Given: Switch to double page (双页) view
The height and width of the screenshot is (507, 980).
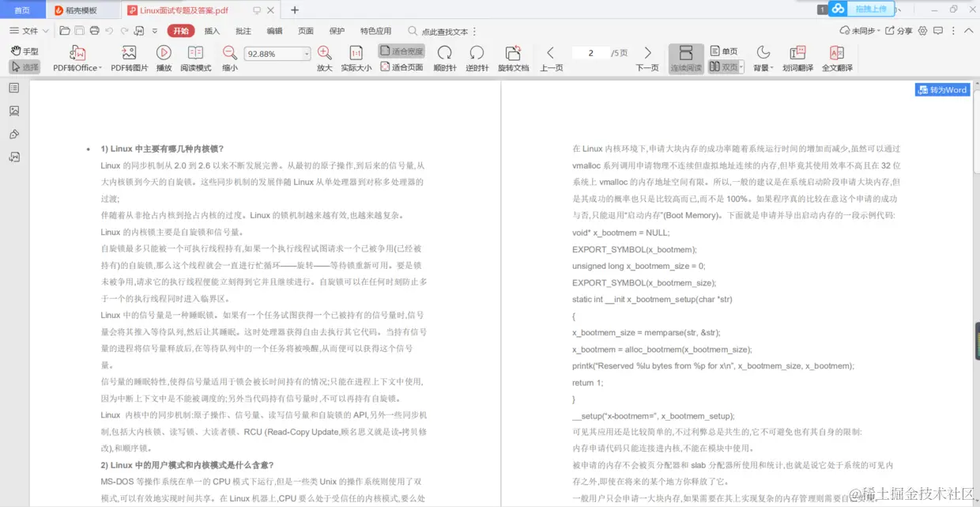Looking at the screenshot, I should coord(722,67).
